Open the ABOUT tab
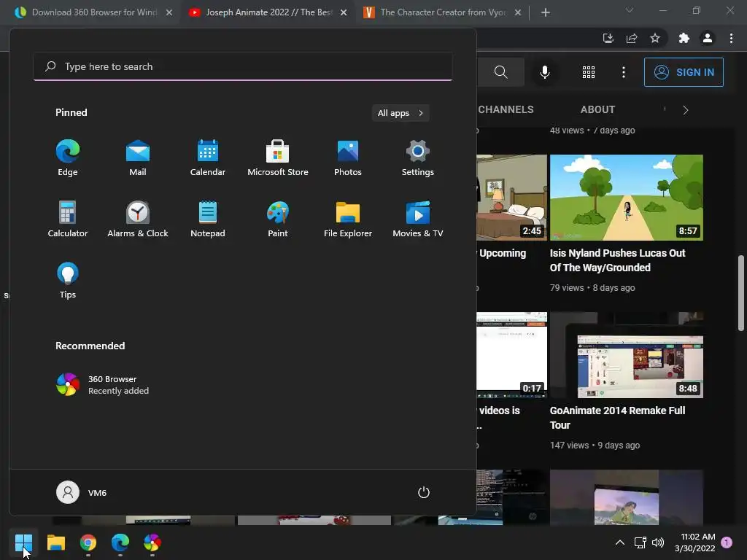This screenshot has width=747, height=560. point(597,109)
